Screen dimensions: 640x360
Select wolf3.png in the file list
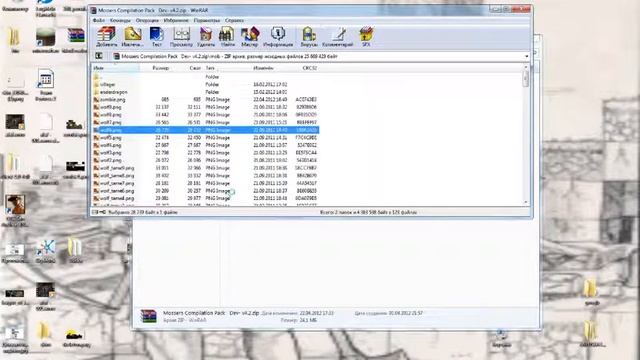coord(205,153)
